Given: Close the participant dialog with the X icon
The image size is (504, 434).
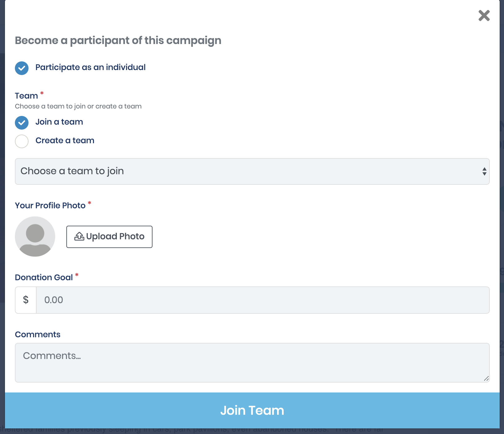Looking at the screenshot, I should pos(484,15).
